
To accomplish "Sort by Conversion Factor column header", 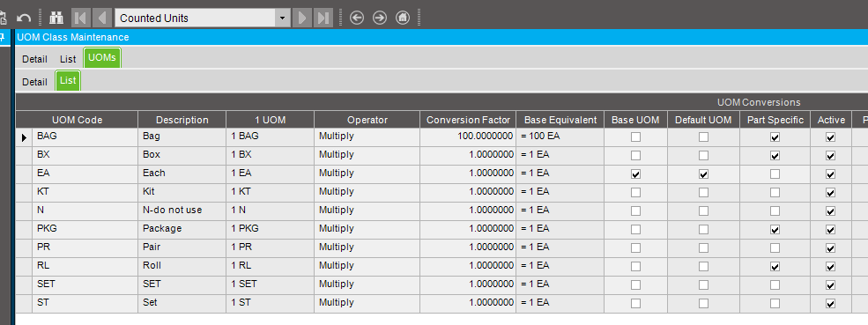I will tap(468, 120).
